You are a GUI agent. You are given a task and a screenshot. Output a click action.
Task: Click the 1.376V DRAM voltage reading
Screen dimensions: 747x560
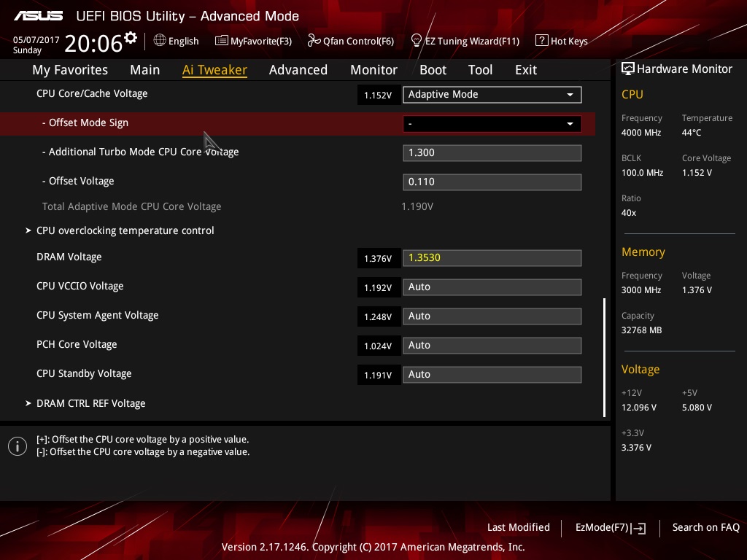(x=379, y=259)
